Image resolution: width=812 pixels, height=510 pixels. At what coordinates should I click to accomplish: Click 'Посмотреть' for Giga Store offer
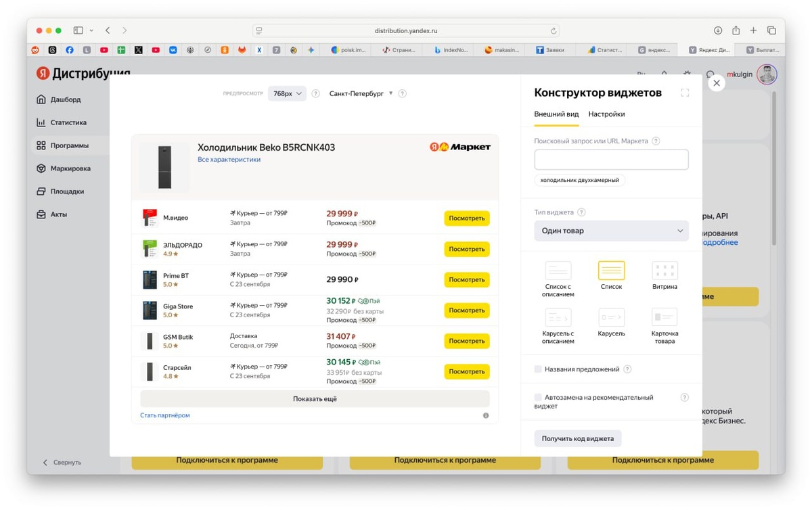[467, 310]
